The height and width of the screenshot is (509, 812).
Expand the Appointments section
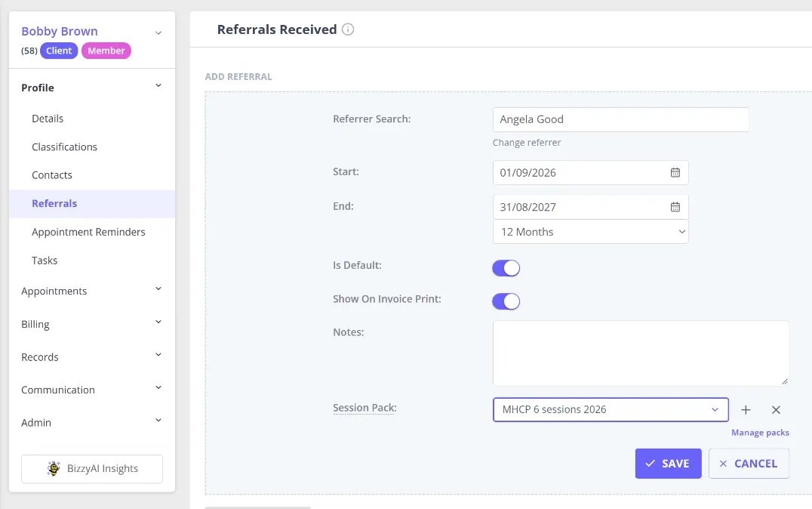click(158, 288)
